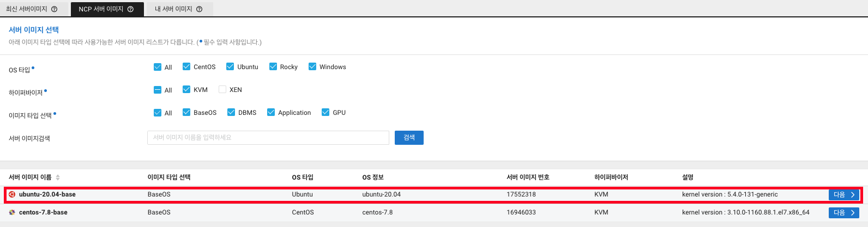Viewport: 868px width, 227px height.
Task: Uncheck the CentOS OS type
Action: [186, 66]
